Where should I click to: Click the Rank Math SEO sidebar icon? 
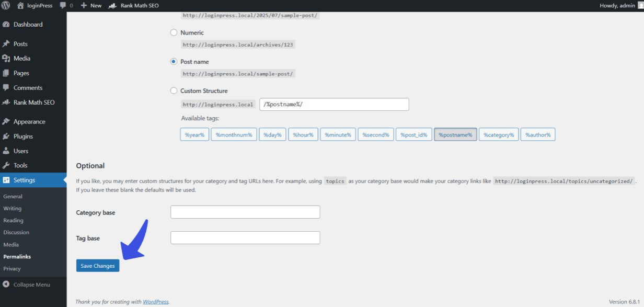coord(6,103)
